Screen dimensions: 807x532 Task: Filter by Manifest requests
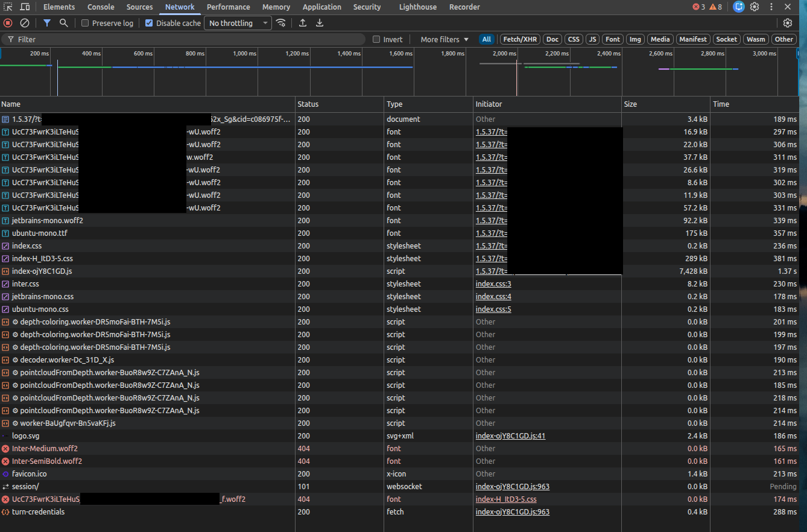pyautogui.click(x=692, y=39)
